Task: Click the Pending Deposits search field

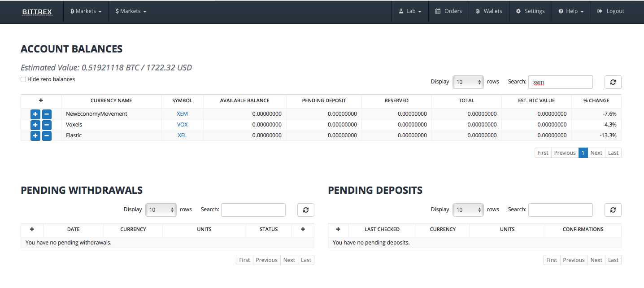Action: tap(561, 210)
